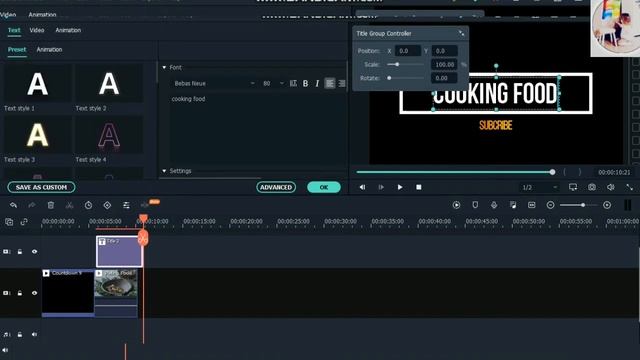The image size is (640, 360).
Task: Mute the audio track speaker icon
Action: point(34,334)
